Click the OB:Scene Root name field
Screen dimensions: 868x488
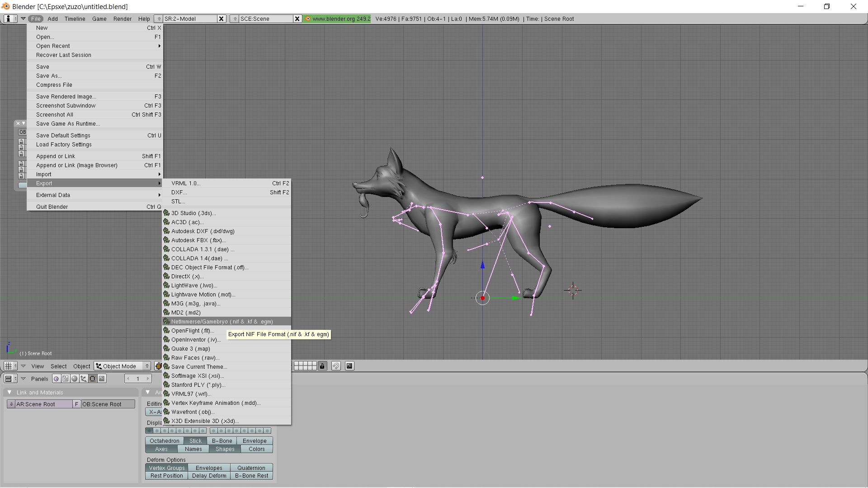click(108, 404)
